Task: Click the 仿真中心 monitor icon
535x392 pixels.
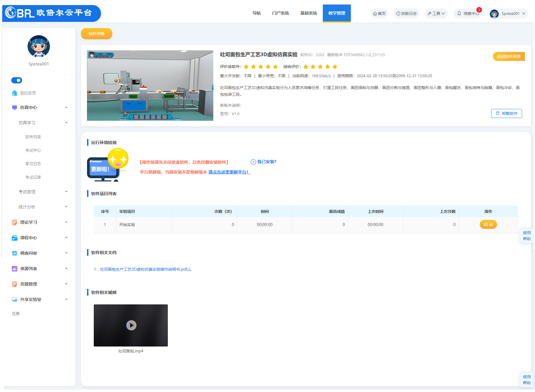Action: 15,108
